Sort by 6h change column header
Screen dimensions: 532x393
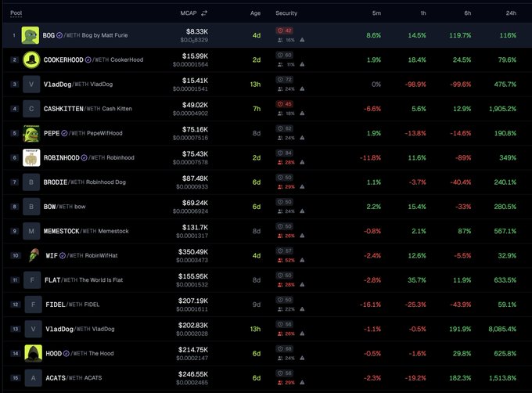pos(468,13)
